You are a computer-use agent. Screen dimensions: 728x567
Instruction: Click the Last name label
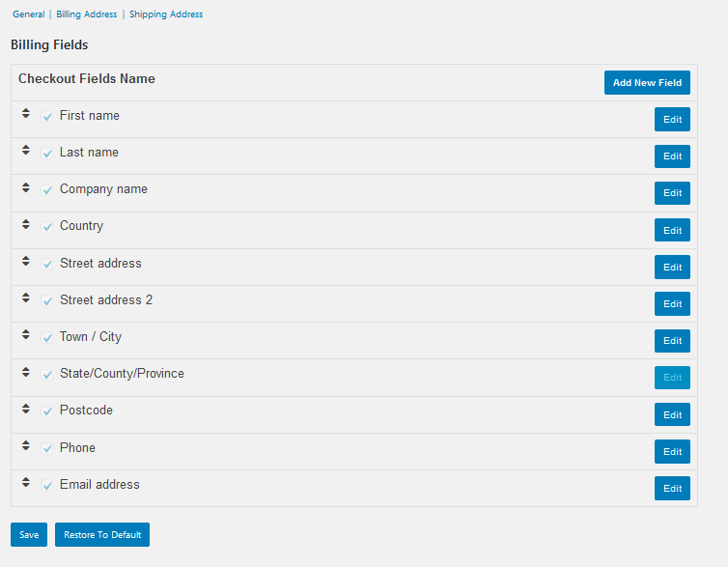[89, 153]
